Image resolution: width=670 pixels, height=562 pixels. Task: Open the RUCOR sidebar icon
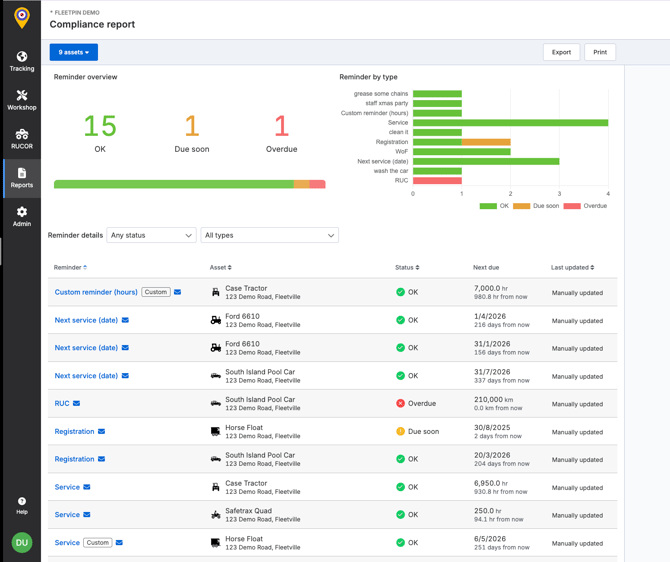[x=21, y=134]
